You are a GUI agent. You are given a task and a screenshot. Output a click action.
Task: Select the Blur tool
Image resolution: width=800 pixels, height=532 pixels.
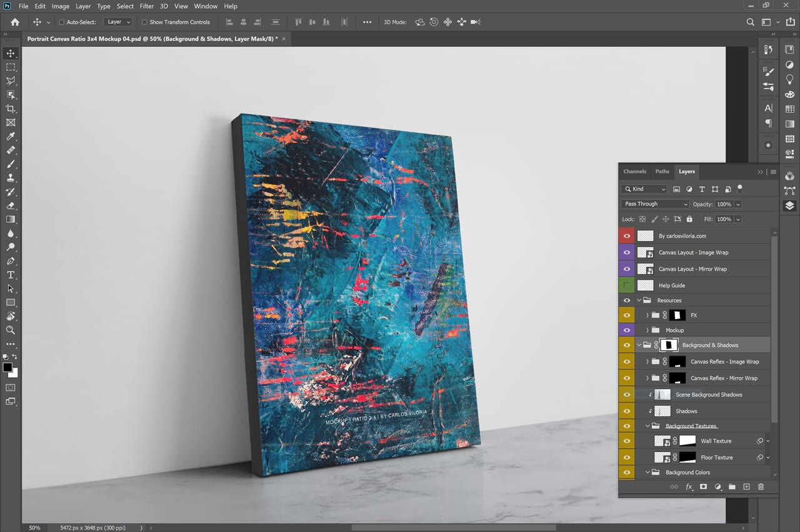point(11,234)
